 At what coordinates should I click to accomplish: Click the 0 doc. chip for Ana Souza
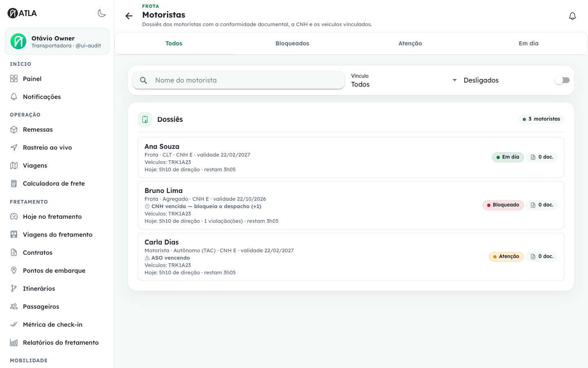pyautogui.click(x=542, y=157)
